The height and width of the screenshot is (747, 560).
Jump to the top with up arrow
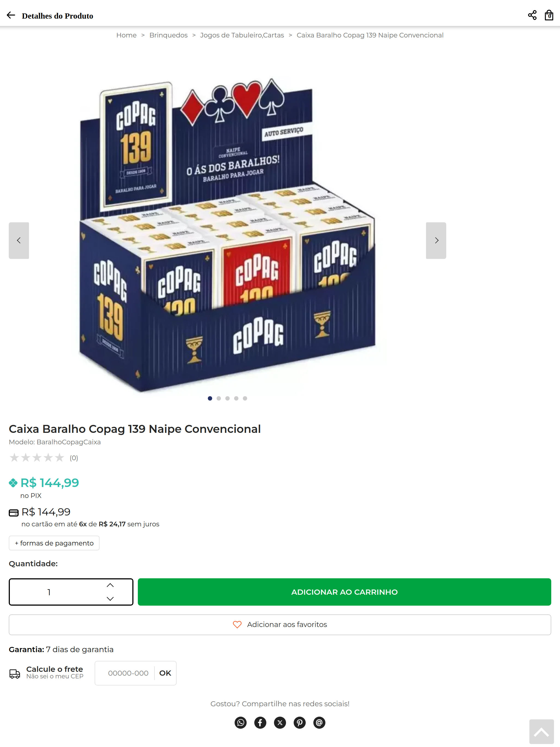point(541,731)
